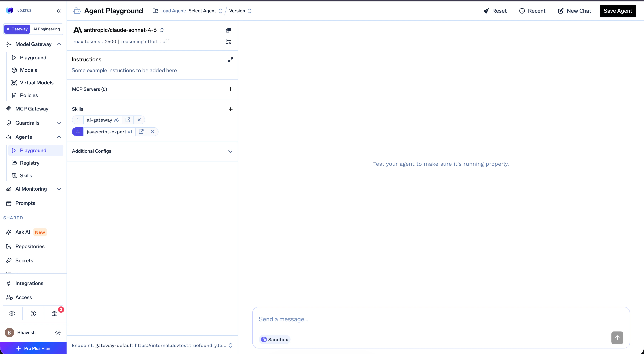
Task: Open javascript-expert skill in new tab
Action: tap(141, 132)
